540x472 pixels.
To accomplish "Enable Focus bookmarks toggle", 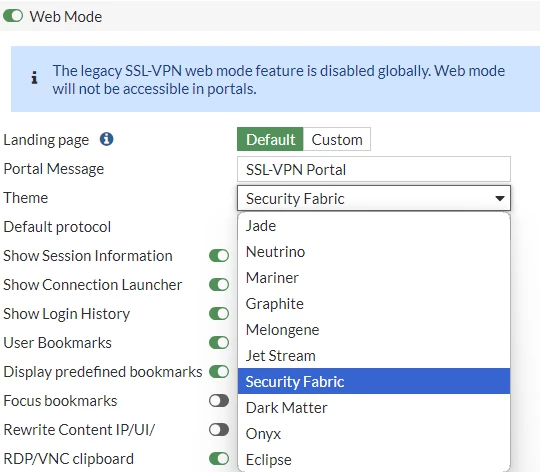I will pos(219,401).
